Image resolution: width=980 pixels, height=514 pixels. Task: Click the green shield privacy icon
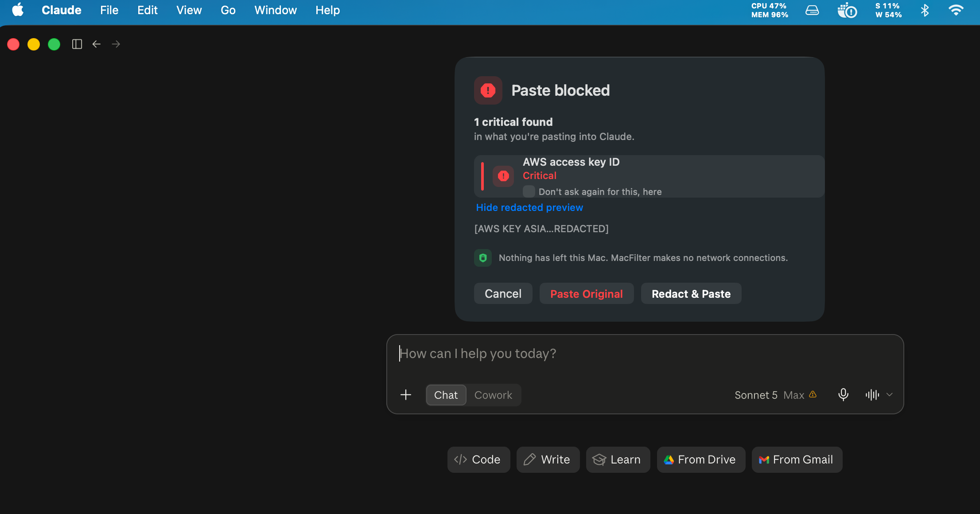pos(483,258)
